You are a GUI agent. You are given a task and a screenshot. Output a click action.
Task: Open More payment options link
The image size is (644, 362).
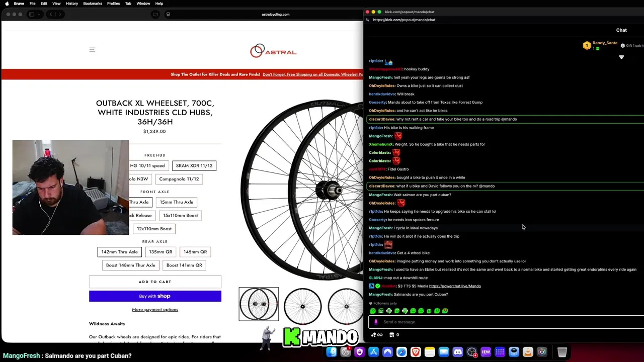(x=155, y=310)
